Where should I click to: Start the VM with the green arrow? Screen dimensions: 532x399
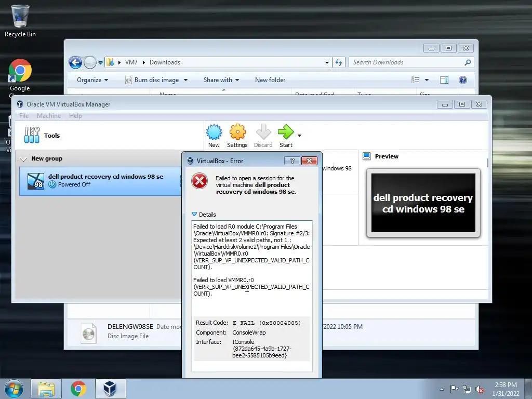[286, 132]
